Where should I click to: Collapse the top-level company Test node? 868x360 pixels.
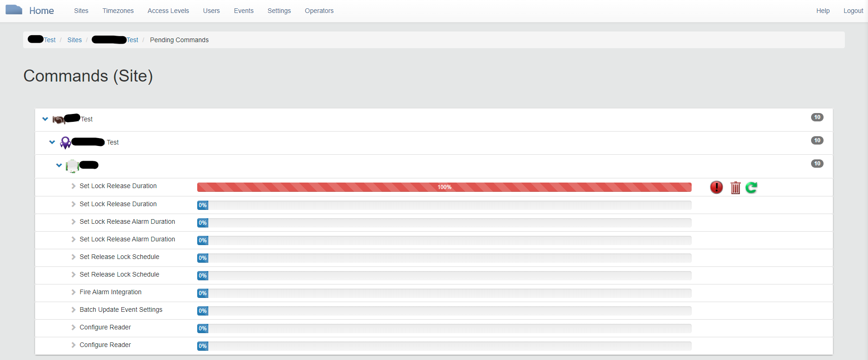45,119
